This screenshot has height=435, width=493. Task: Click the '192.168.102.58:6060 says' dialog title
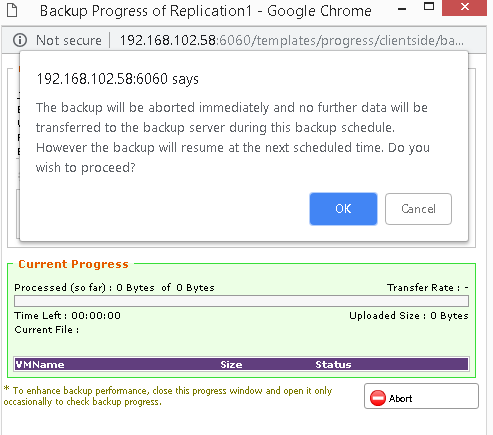coord(117,79)
